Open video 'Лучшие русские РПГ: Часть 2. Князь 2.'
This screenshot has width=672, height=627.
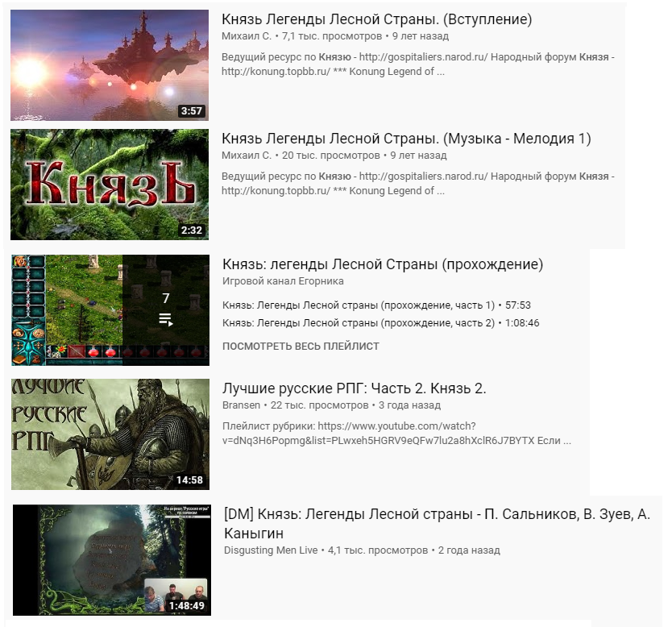point(354,388)
